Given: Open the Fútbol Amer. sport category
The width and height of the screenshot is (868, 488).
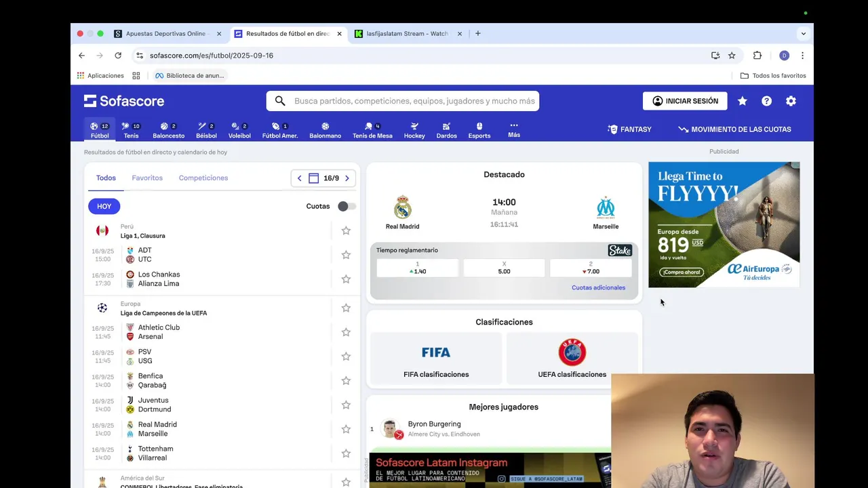Looking at the screenshot, I should [x=280, y=130].
